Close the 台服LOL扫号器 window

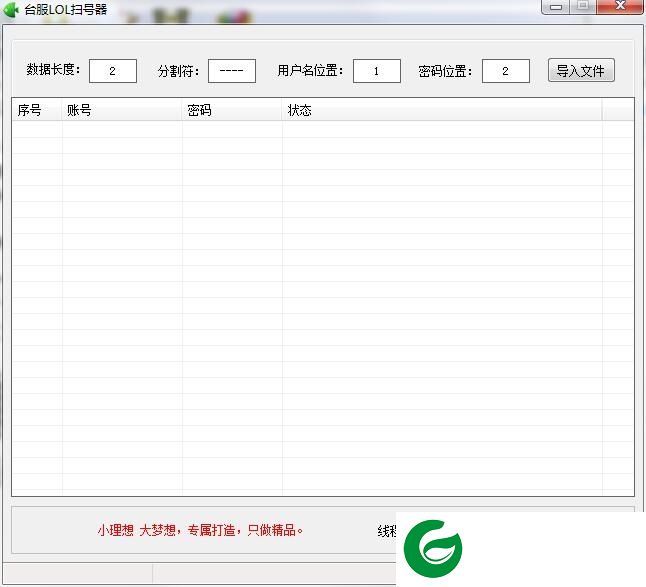pos(620,6)
